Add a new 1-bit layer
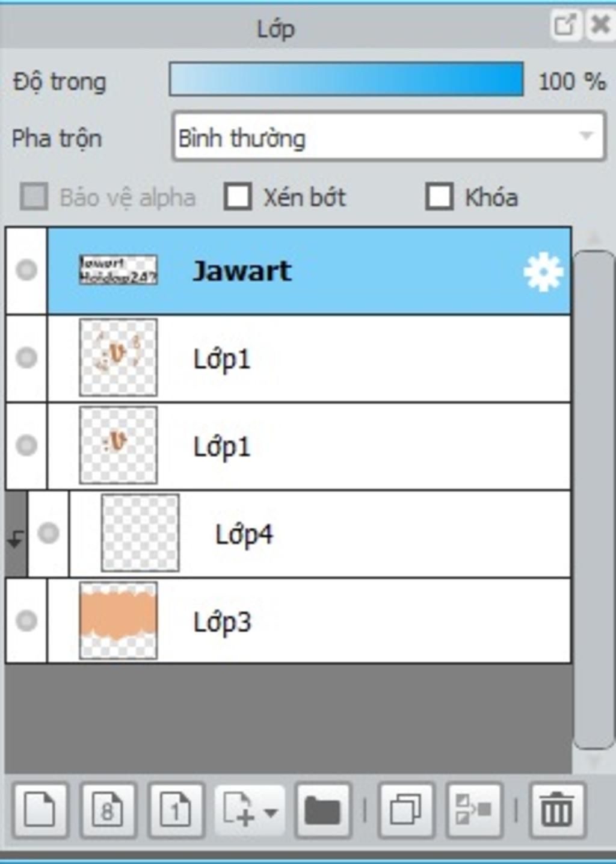 176,810
